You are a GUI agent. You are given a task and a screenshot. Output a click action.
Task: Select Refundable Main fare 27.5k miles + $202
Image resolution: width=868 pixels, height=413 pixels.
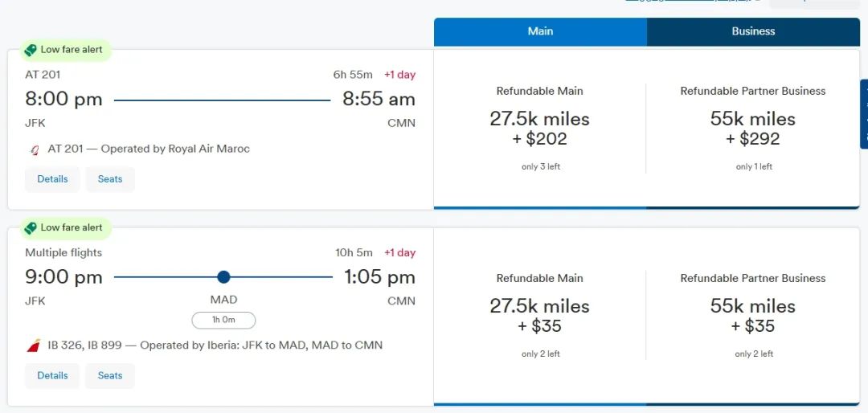click(x=539, y=129)
